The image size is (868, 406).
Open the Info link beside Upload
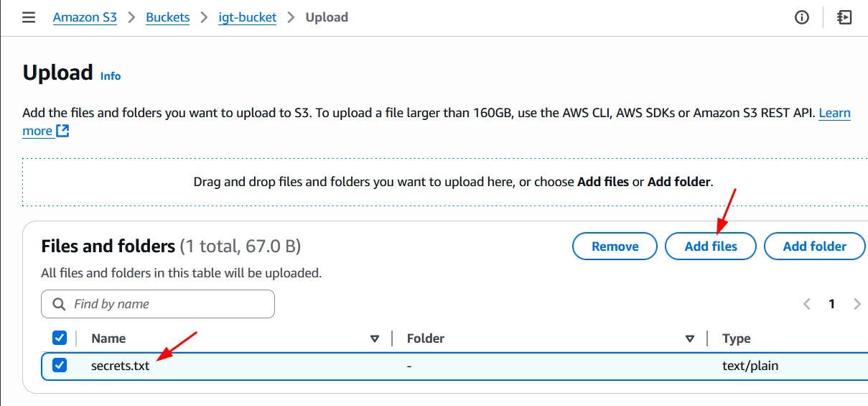click(x=111, y=76)
